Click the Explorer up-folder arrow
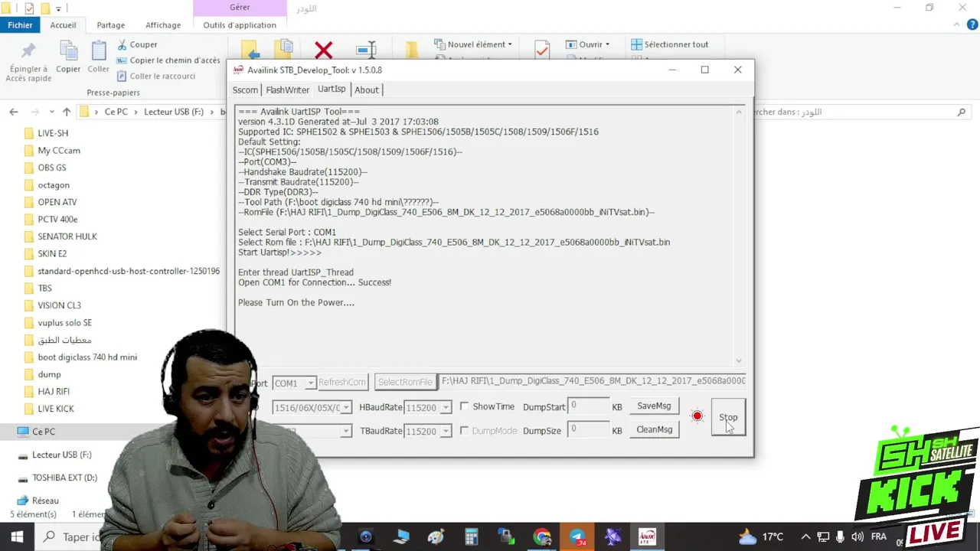Screen dimensions: 980x551 (x=67, y=112)
